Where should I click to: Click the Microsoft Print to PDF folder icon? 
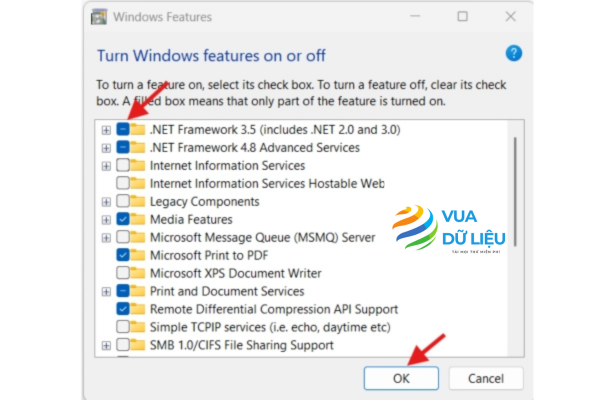click(138, 255)
